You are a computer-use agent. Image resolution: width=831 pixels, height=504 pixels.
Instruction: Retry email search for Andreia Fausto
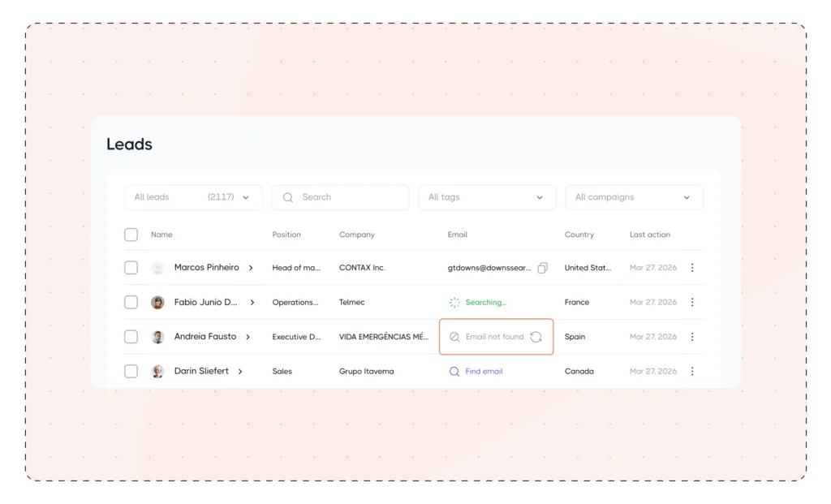[536, 337]
